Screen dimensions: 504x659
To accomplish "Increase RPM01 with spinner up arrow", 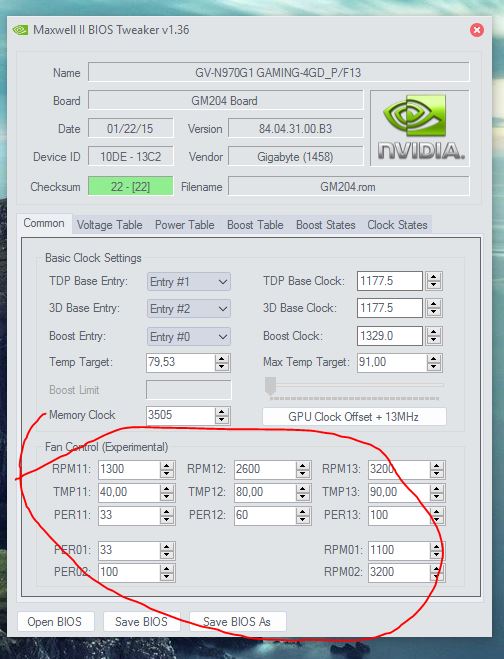I will (x=437, y=546).
